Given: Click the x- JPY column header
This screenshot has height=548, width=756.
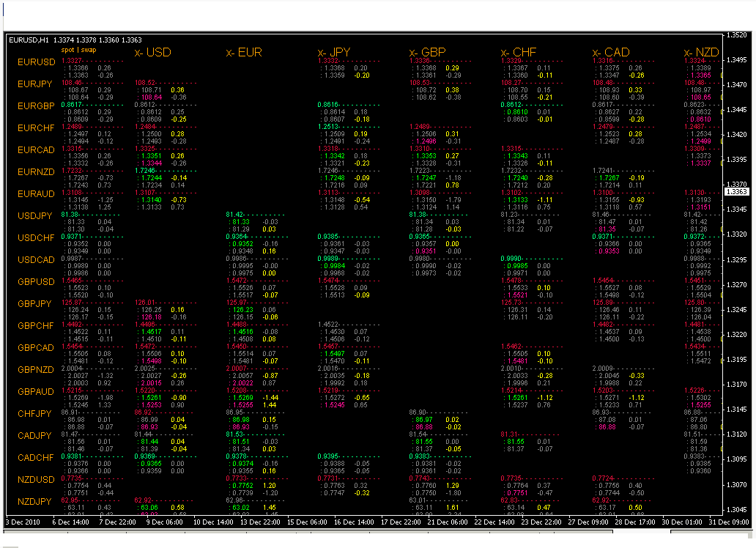Looking at the screenshot, I should click(336, 53).
